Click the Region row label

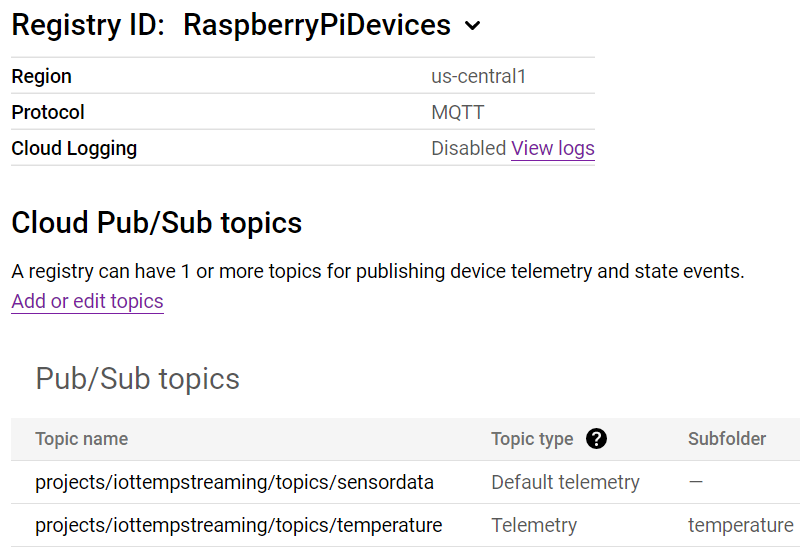41,76
